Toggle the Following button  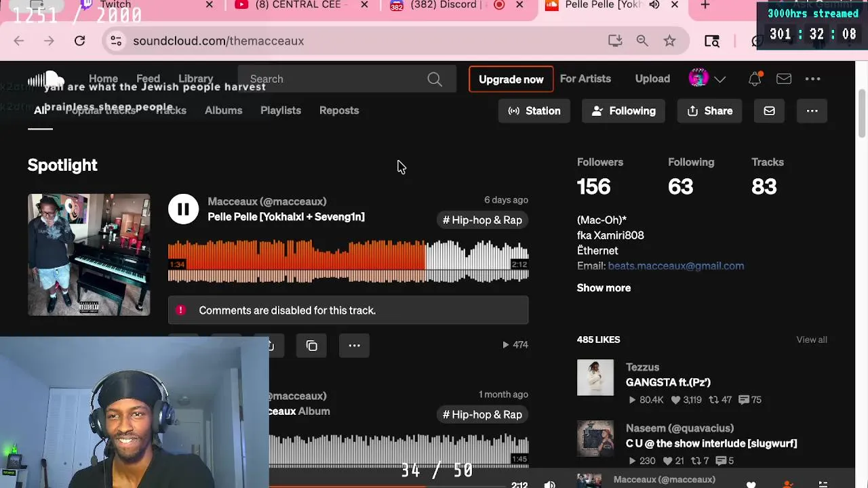click(x=623, y=111)
